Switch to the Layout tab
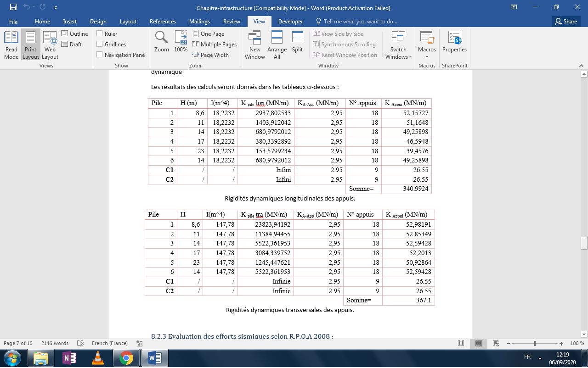Screen dimensions: 588x368 click(x=128, y=22)
